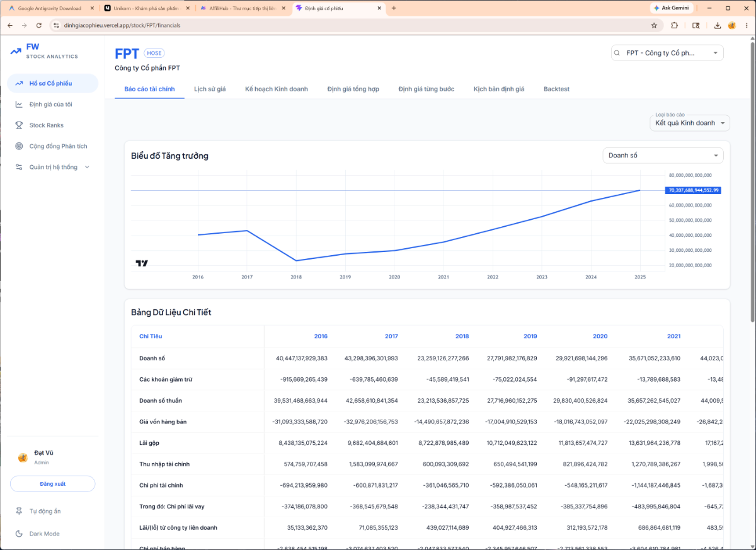The height and width of the screenshot is (550, 756).
Task: Select Báo cáo tài chính tab
Action: click(x=149, y=89)
